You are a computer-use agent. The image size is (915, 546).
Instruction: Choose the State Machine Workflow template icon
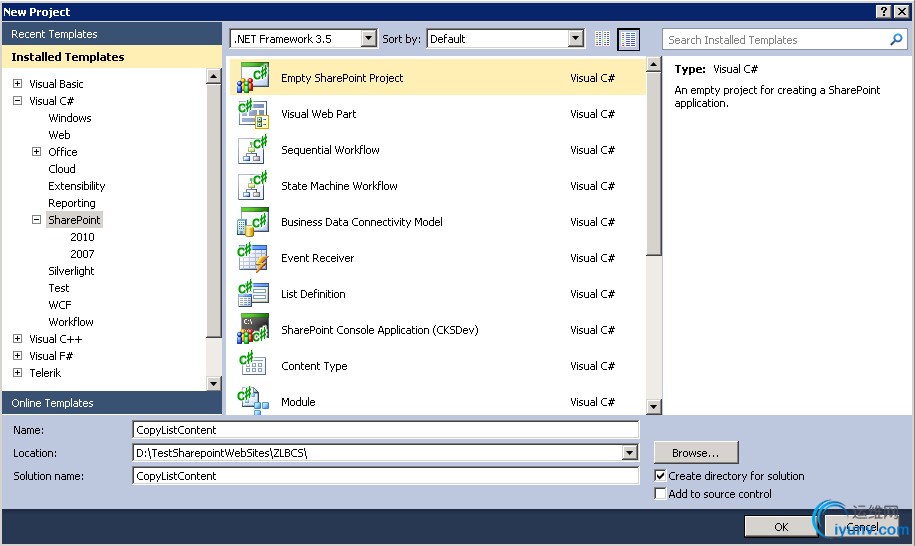pyautogui.click(x=253, y=186)
